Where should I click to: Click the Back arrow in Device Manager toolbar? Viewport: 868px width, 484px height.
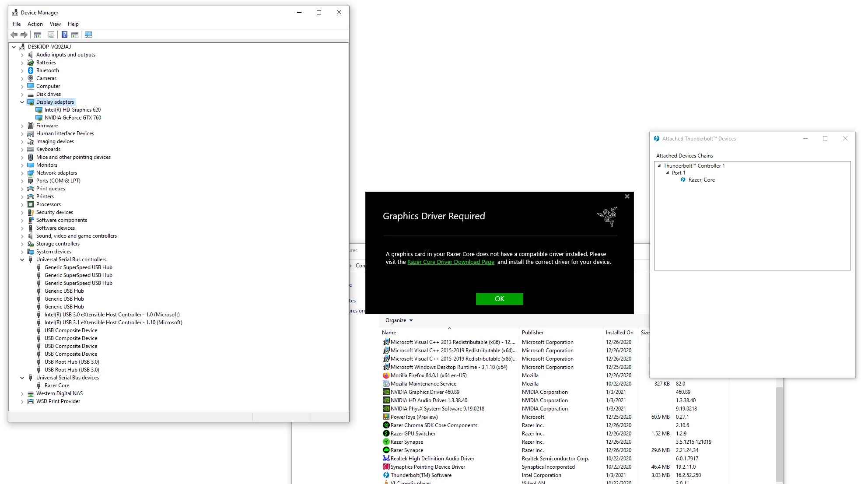[x=14, y=35]
